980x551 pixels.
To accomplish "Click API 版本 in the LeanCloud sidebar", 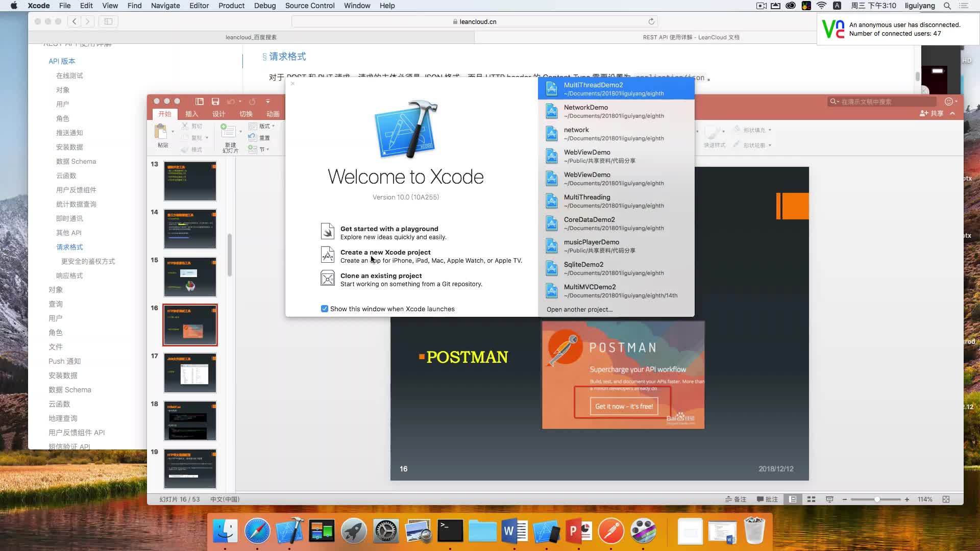I will 62,61.
